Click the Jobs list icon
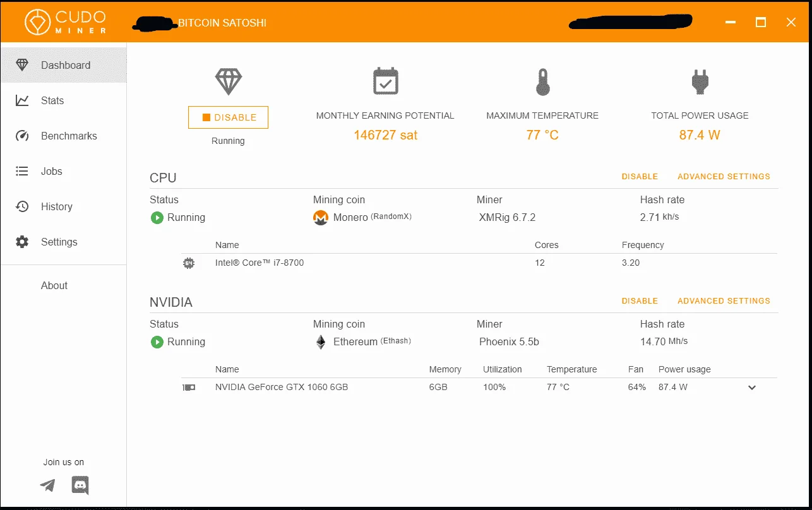 pos(22,171)
